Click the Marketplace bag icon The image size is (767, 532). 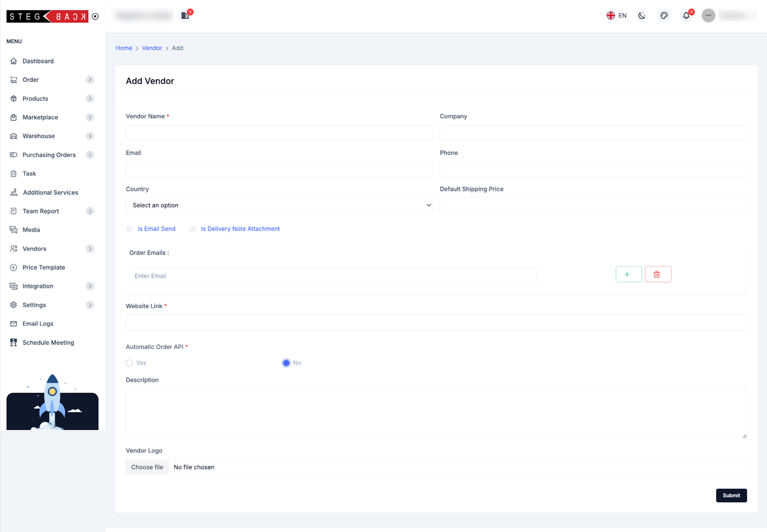coord(13,117)
